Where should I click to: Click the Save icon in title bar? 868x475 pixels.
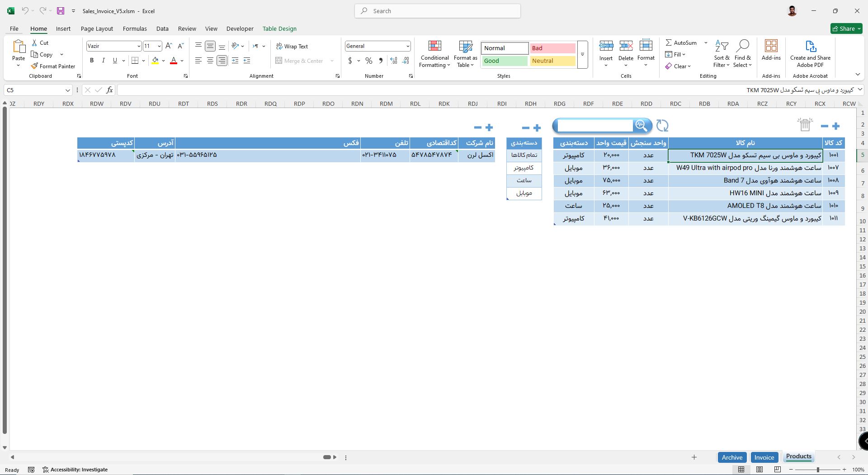(x=61, y=11)
